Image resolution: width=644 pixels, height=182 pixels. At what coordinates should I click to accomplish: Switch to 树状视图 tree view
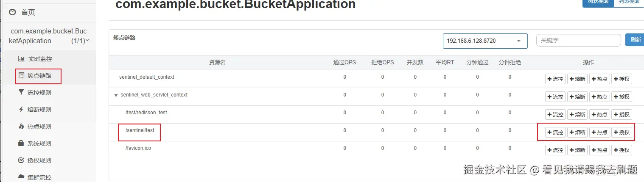598,2
